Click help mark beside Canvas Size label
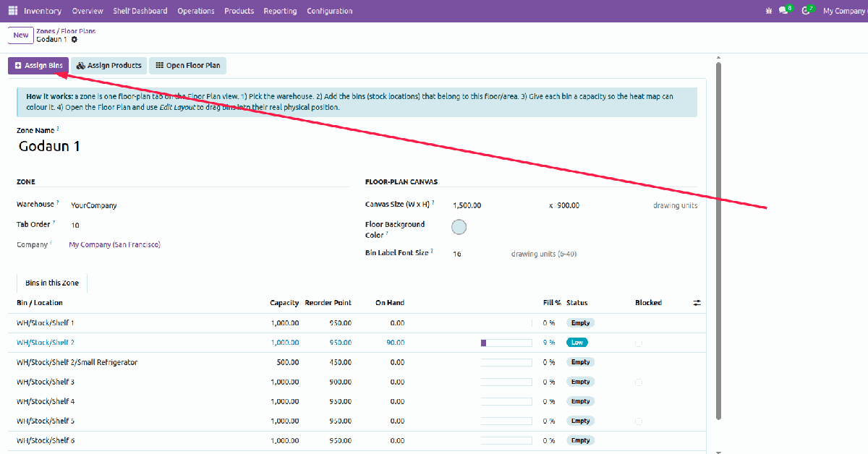The image size is (868, 454). (x=433, y=203)
